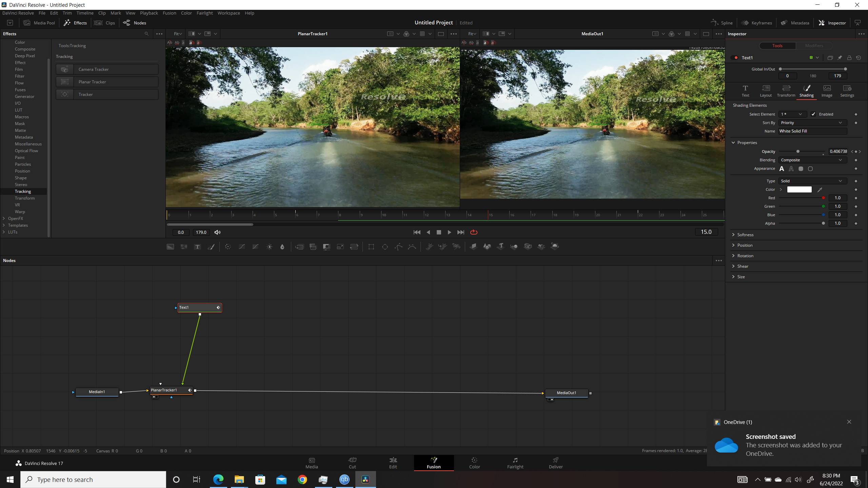Toggle loop playback mode
Image resolution: width=868 pixels, height=488 pixels.
pyautogui.click(x=474, y=232)
